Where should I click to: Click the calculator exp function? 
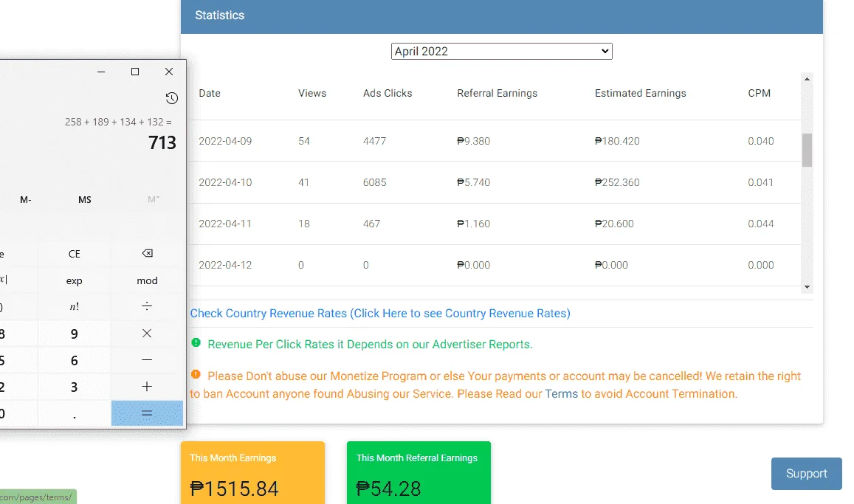(74, 280)
